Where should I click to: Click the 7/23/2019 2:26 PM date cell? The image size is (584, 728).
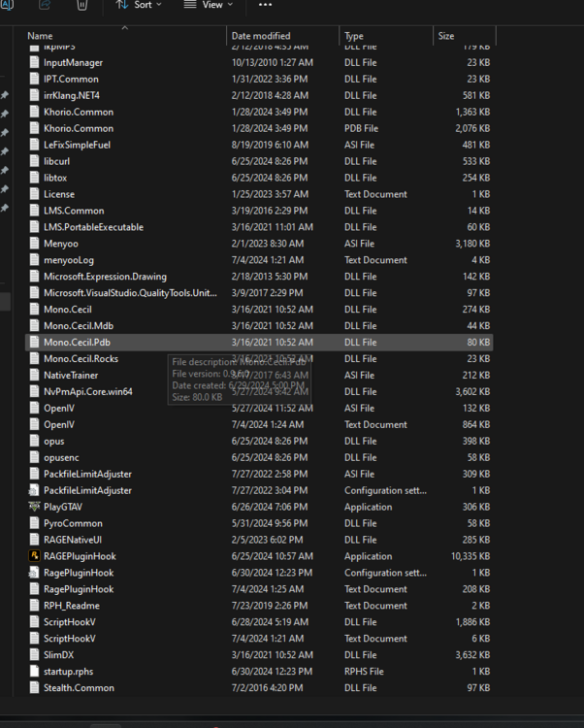[270, 606]
